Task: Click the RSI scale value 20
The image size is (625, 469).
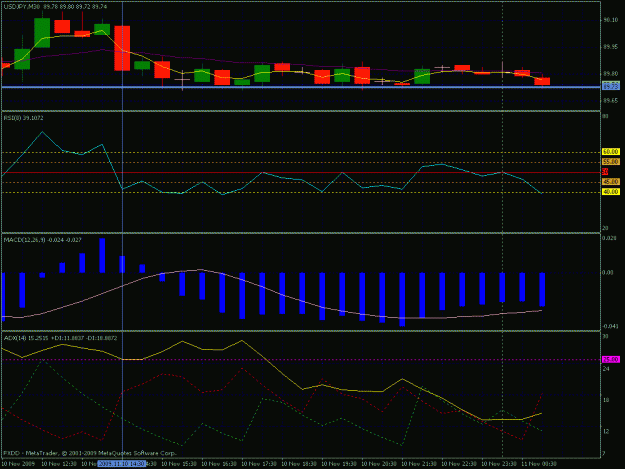Action: click(x=605, y=228)
